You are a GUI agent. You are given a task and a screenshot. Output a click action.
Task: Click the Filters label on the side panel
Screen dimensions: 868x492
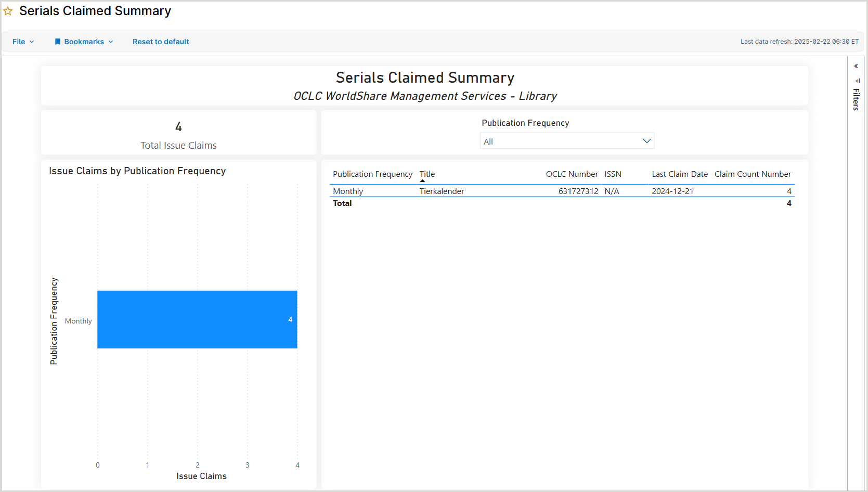point(856,99)
